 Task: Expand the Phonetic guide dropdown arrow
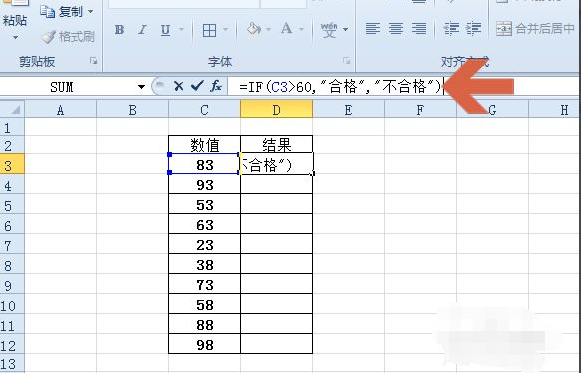click(345, 29)
